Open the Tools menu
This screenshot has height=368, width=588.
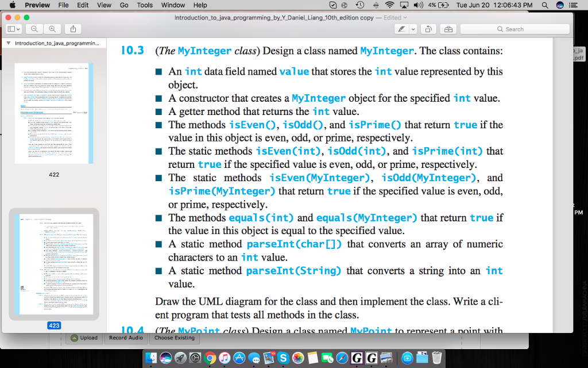click(144, 5)
